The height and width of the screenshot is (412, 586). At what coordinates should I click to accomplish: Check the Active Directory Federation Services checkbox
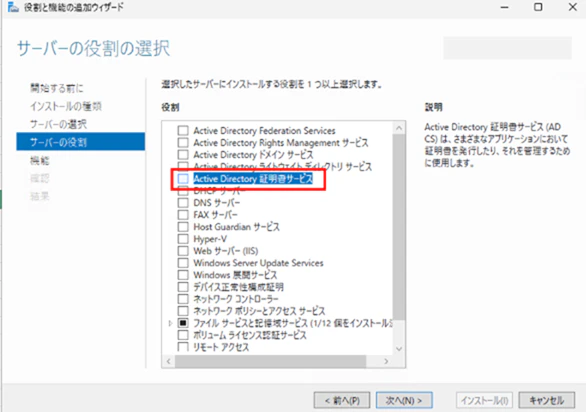pyautogui.click(x=183, y=130)
